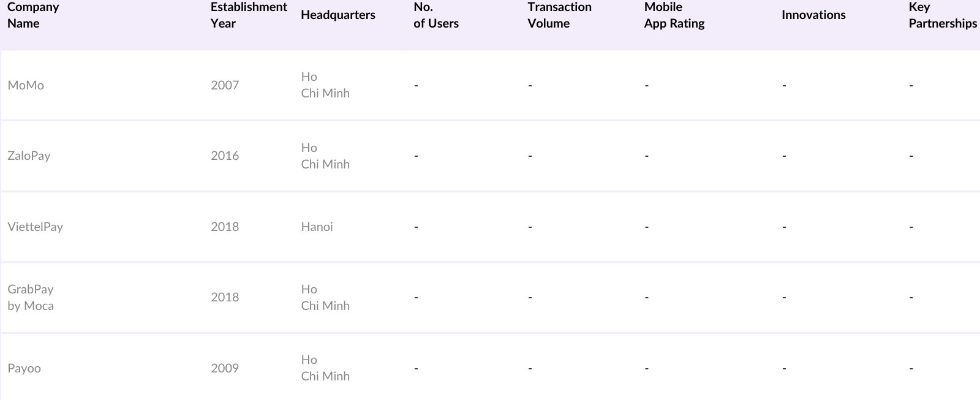
Task: Select the MoMo company name cell
Action: [x=26, y=85]
